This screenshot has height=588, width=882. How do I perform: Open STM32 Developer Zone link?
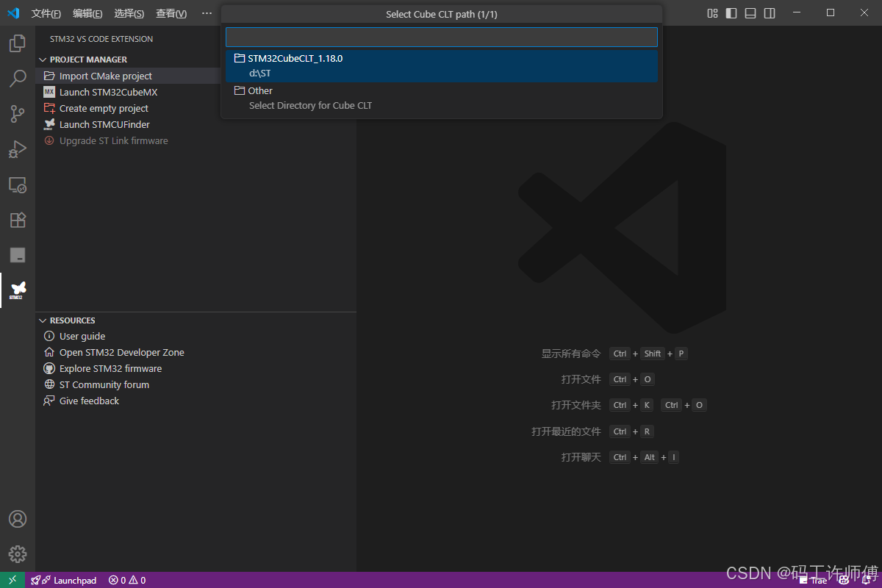point(122,352)
